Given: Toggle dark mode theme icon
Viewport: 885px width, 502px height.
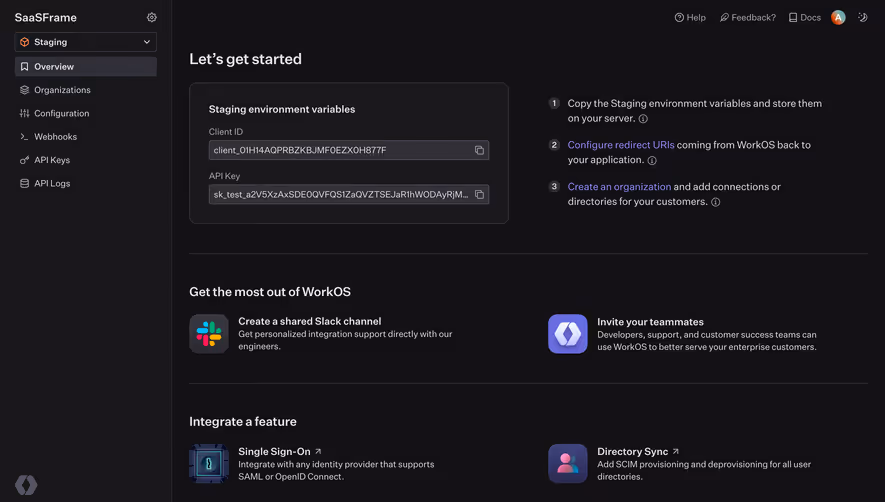Looking at the screenshot, I should [862, 18].
